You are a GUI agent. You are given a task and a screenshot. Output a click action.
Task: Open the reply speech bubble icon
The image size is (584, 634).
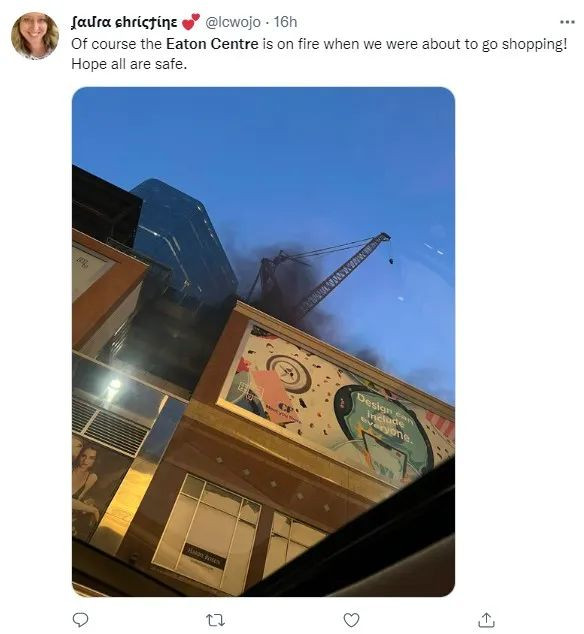[x=80, y=619]
